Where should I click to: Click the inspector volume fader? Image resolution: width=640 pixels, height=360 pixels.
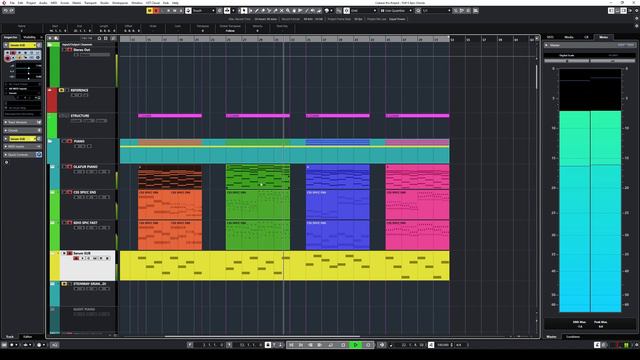click(x=28, y=68)
